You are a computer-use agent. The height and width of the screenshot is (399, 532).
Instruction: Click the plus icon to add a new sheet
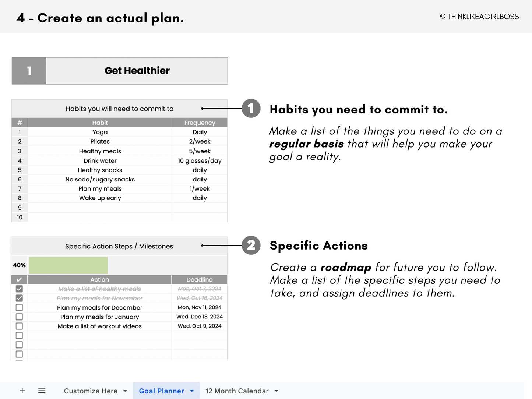tap(22, 391)
